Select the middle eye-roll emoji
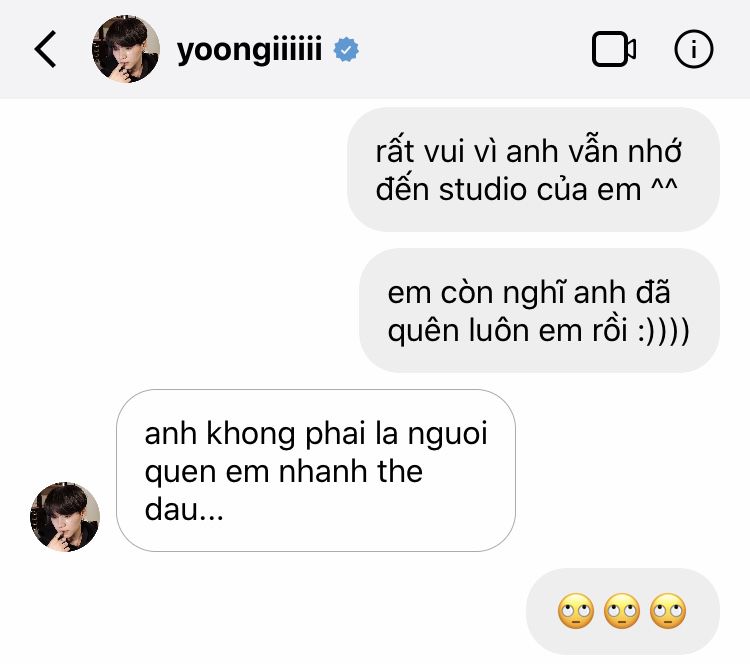 [x=622, y=611]
